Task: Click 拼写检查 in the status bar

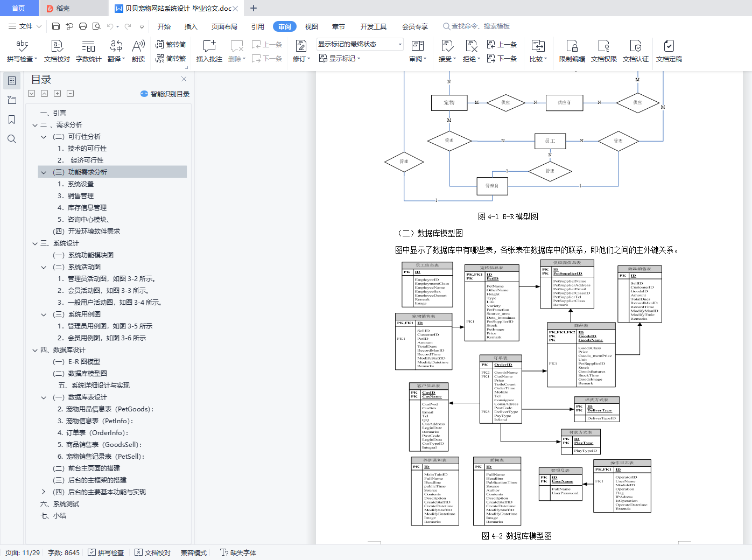Action: [x=106, y=552]
